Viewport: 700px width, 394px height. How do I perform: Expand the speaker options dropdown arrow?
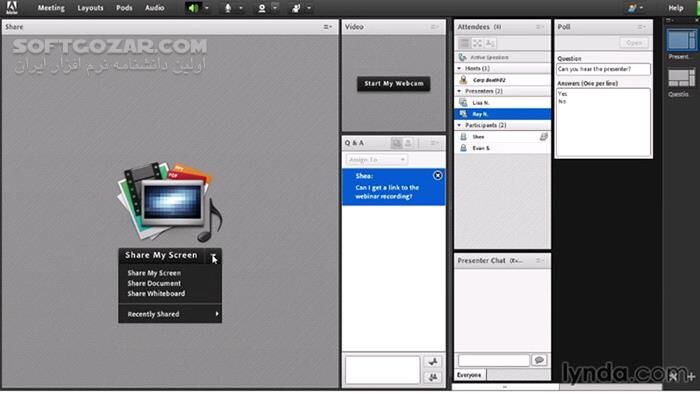click(x=207, y=8)
